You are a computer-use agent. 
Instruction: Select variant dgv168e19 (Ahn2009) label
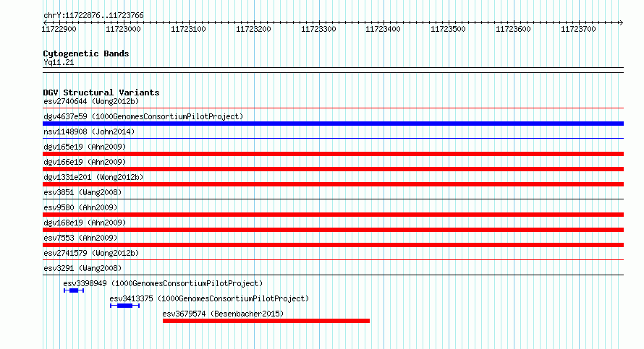tap(85, 223)
